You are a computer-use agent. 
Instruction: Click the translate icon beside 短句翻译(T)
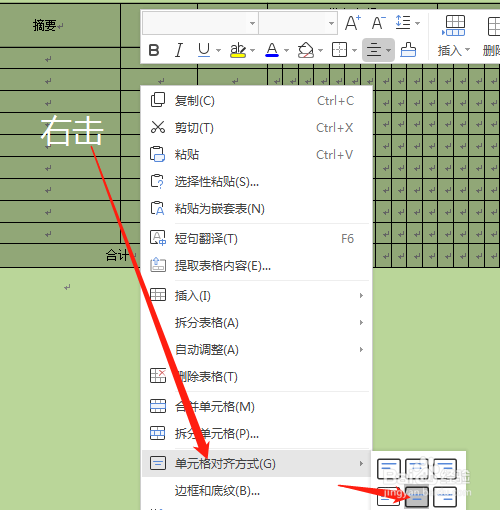pos(158,238)
